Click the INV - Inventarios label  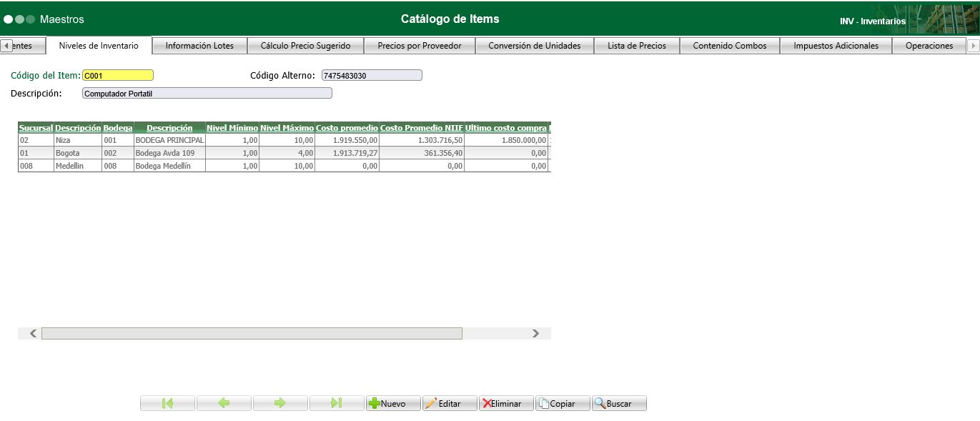click(873, 21)
